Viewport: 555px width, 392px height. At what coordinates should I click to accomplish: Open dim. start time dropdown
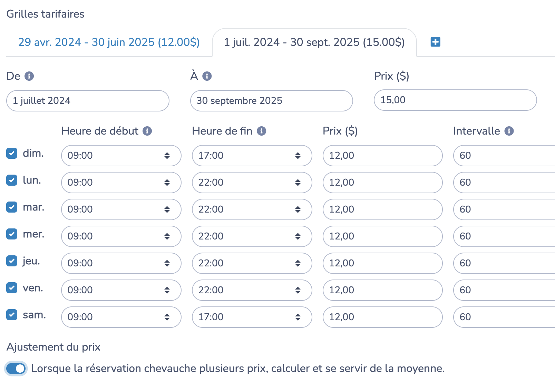pyautogui.click(x=121, y=156)
